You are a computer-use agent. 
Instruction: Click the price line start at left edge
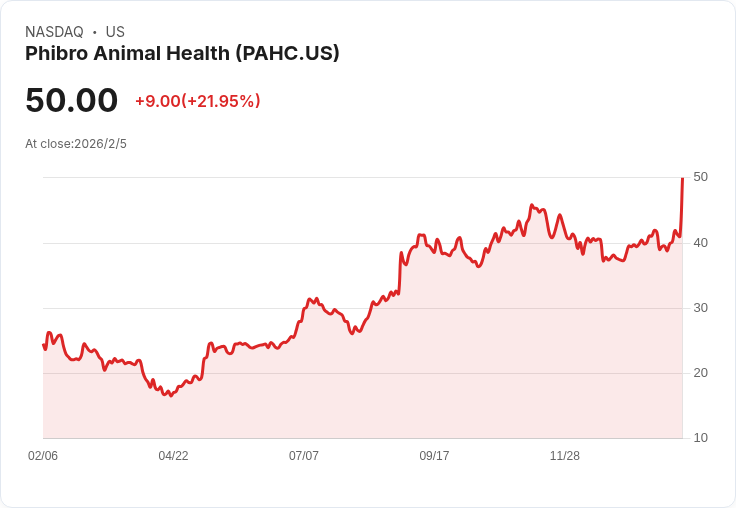44,345
